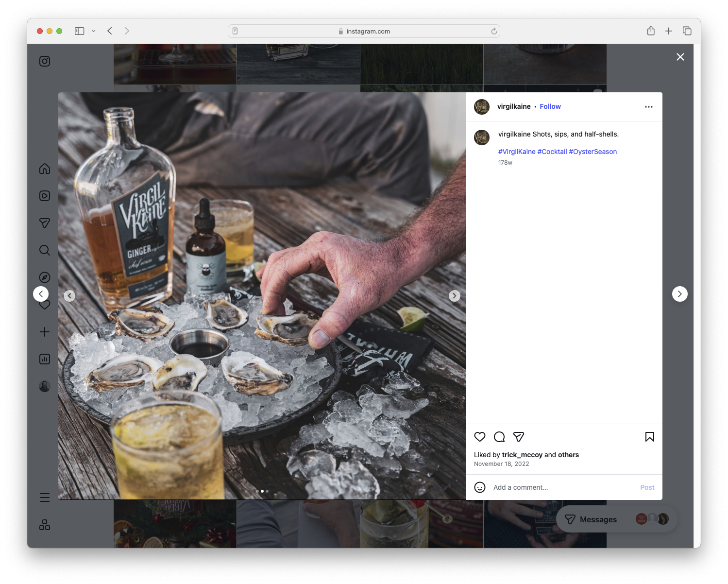
Task: Click the second carousel dot indicator
Action: [262, 491]
